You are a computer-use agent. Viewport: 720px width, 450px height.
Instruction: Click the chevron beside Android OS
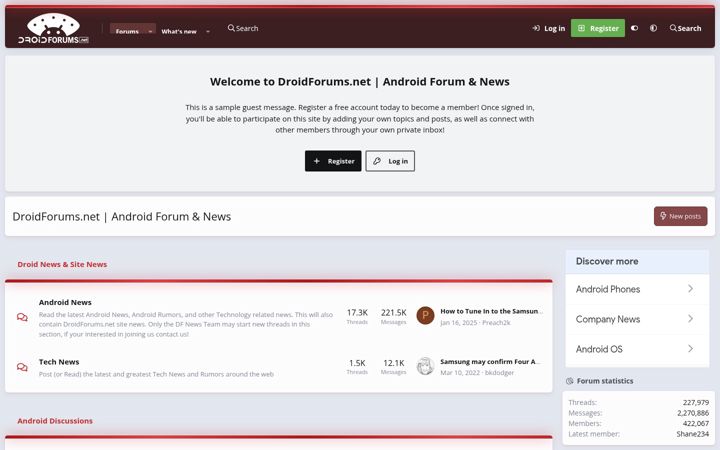pyautogui.click(x=690, y=349)
